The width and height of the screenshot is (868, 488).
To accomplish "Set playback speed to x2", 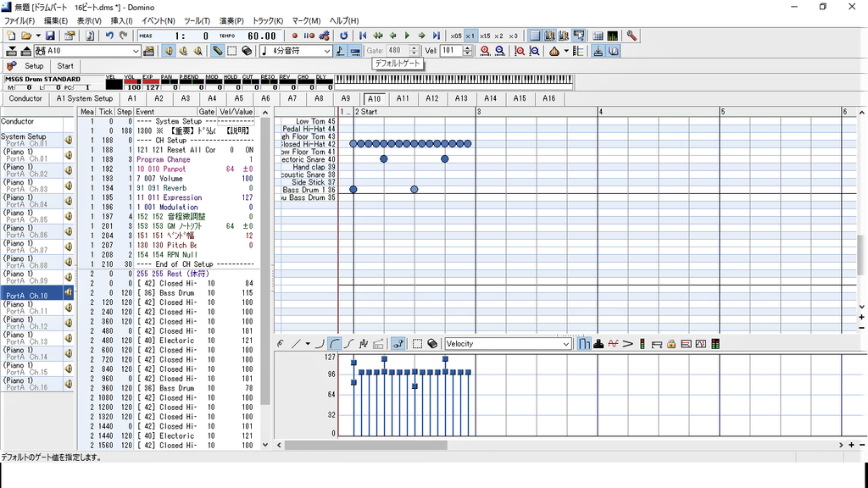I will (x=498, y=36).
